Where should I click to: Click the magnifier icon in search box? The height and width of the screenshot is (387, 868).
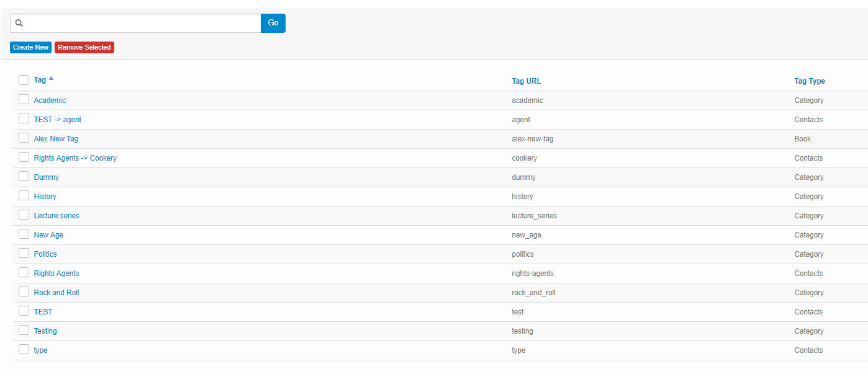[x=19, y=23]
